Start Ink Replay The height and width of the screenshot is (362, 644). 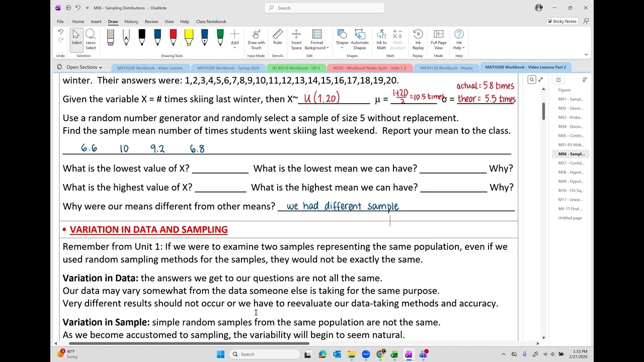(418, 39)
